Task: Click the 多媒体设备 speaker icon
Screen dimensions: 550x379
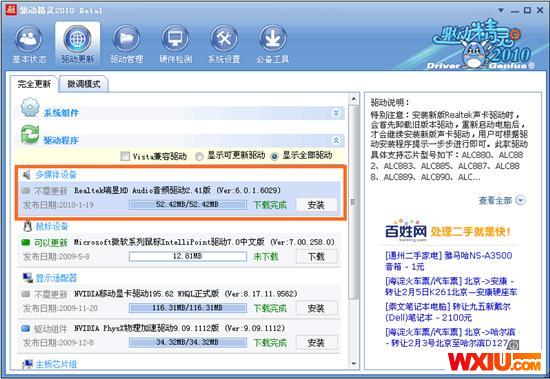Action: tap(27, 174)
